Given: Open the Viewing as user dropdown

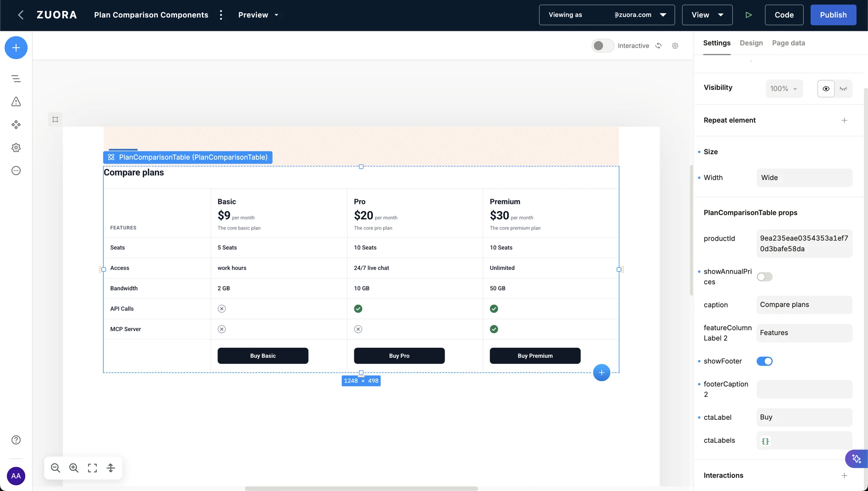Looking at the screenshot, I should coord(607,15).
